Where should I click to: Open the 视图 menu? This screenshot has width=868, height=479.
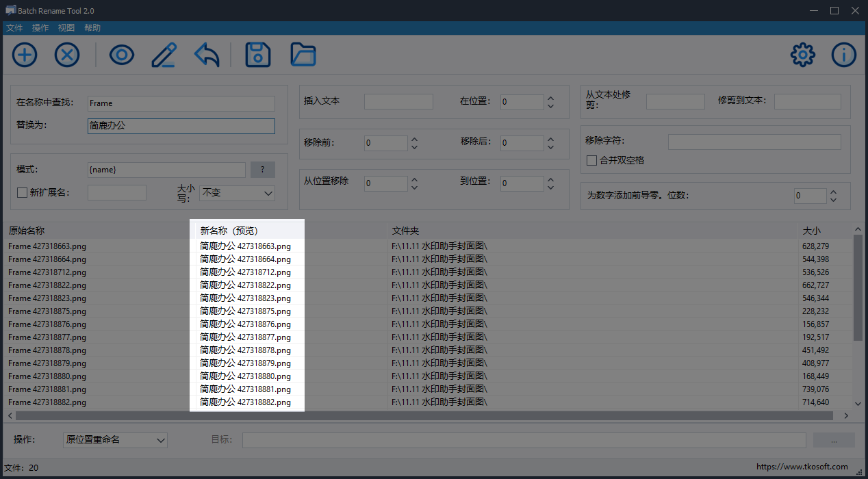click(x=66, y=28)
